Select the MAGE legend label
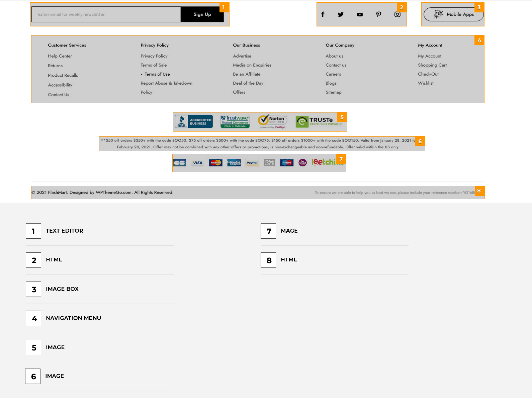 [x=289, y=231]
